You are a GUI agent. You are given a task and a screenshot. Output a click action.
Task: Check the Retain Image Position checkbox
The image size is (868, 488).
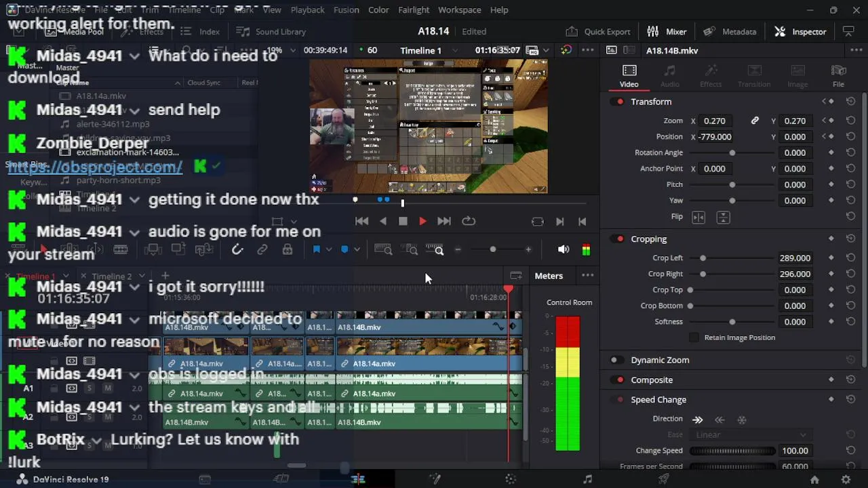pos(694,338)
